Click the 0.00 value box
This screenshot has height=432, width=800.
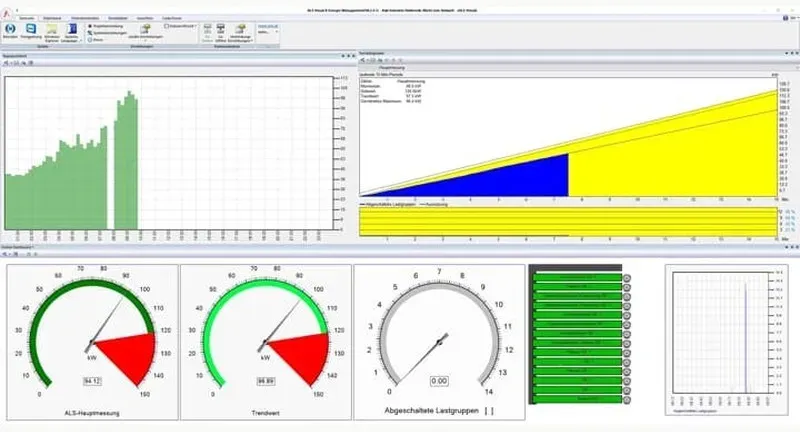(x=439, y=381)
